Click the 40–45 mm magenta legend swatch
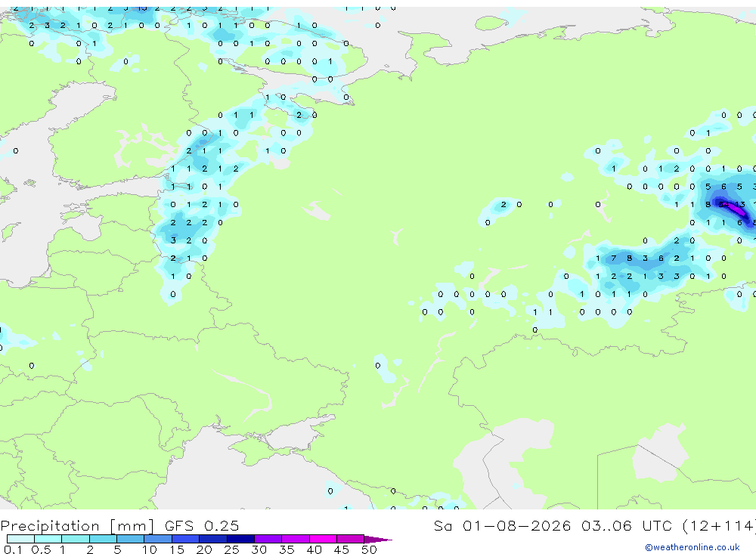Image resolution: width=756 pixels, height=554 pixels. 323,539
